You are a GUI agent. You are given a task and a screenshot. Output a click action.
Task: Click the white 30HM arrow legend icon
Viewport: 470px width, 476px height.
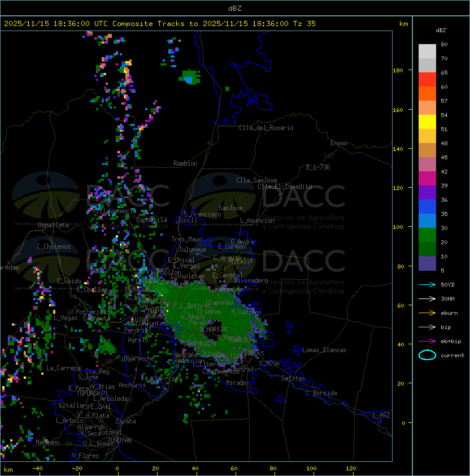coord(427,298)
